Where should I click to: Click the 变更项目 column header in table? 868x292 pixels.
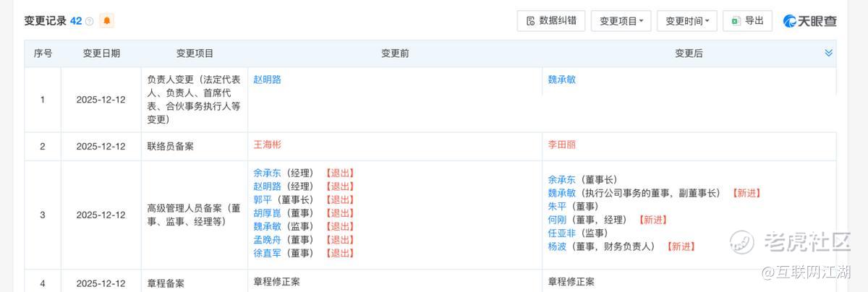tap(195, 53)
